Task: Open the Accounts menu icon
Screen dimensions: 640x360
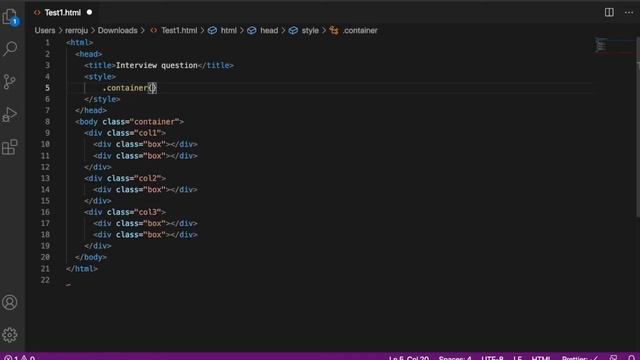Action: click(10, 302)
